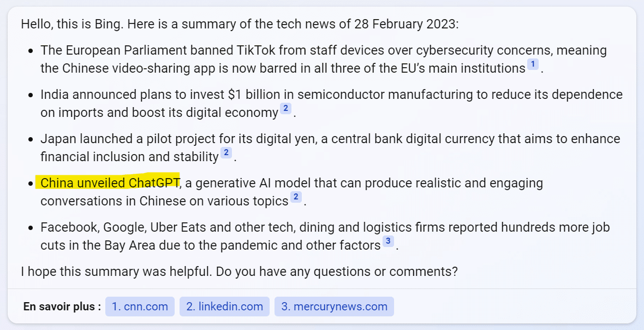This screenshot has width=644, height=330.
Task: Click citation 2 after Japan's digital yen sentence
Action: pyautogui.click(x=226, y=154)
